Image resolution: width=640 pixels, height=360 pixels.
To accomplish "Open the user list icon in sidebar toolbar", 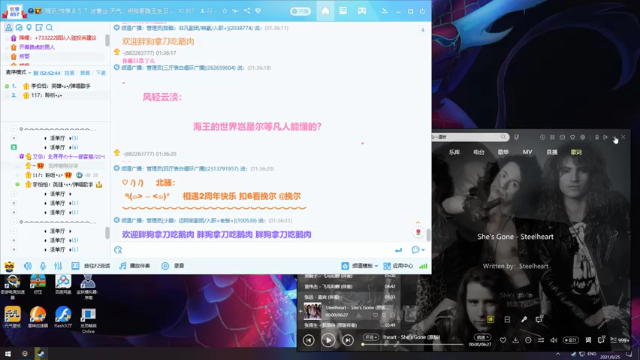I will [9, 27].
